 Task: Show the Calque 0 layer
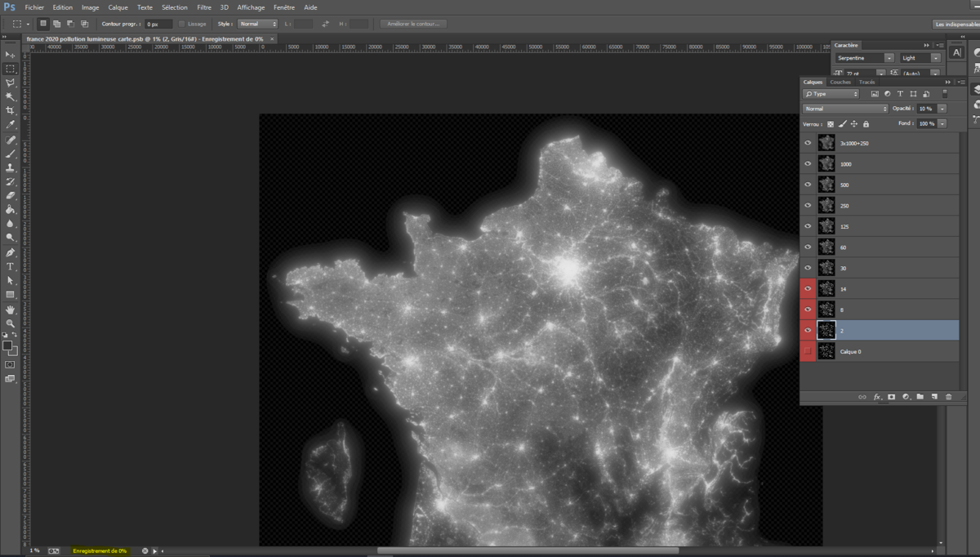(808, 351)
